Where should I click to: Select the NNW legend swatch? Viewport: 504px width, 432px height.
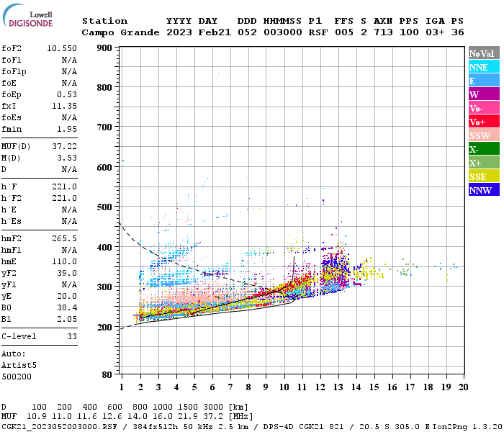(x=484, y=190)
